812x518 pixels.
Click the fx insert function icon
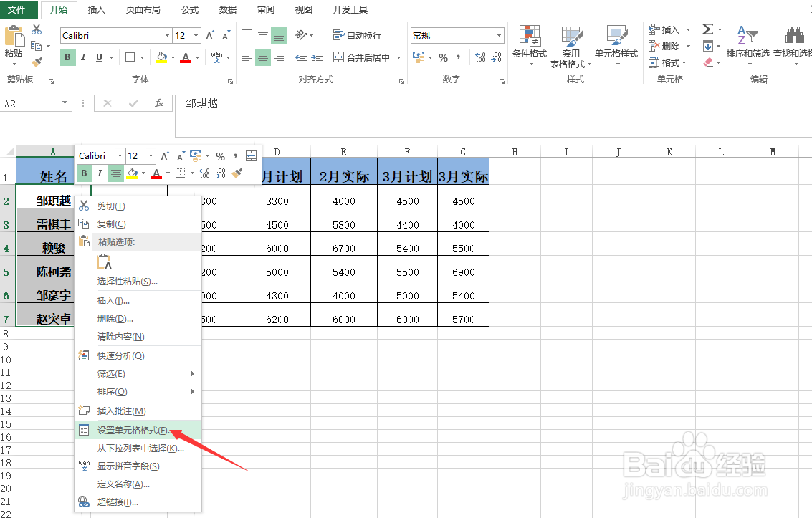pos(159,103)
